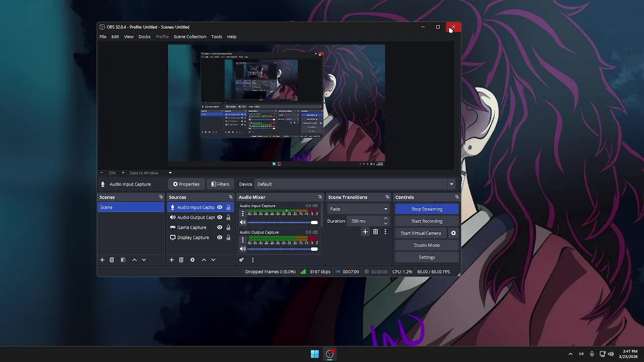Remove the scene transition trash icon

tap(375, 232)
